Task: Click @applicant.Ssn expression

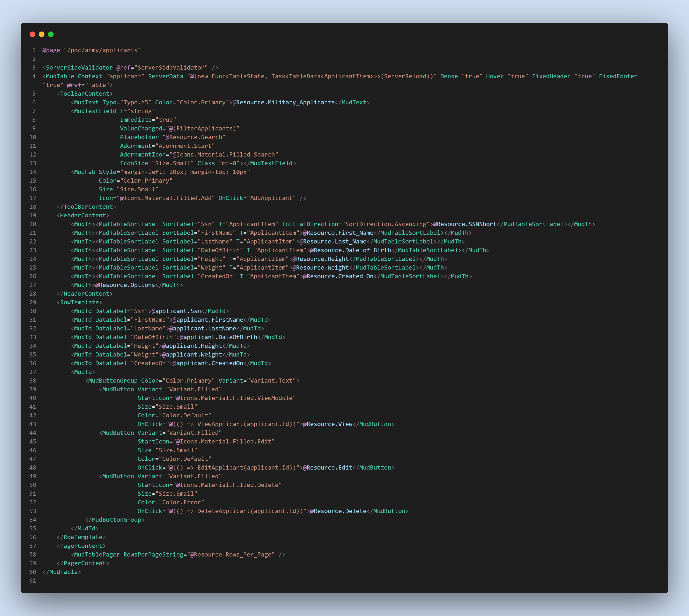Action: tap(176, 311)
